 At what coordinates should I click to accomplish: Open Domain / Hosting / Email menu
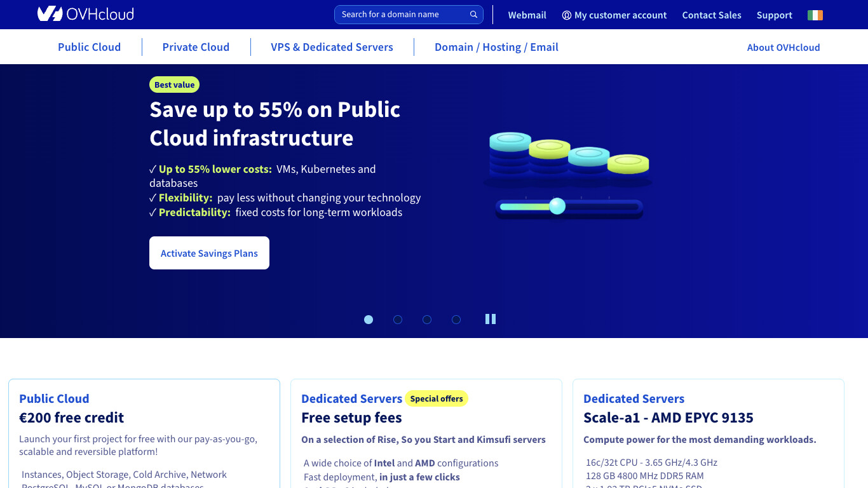496,47
